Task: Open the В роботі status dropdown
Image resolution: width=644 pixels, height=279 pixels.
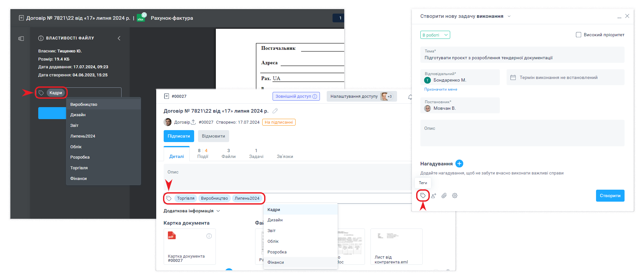Action: tap(435, 35)
